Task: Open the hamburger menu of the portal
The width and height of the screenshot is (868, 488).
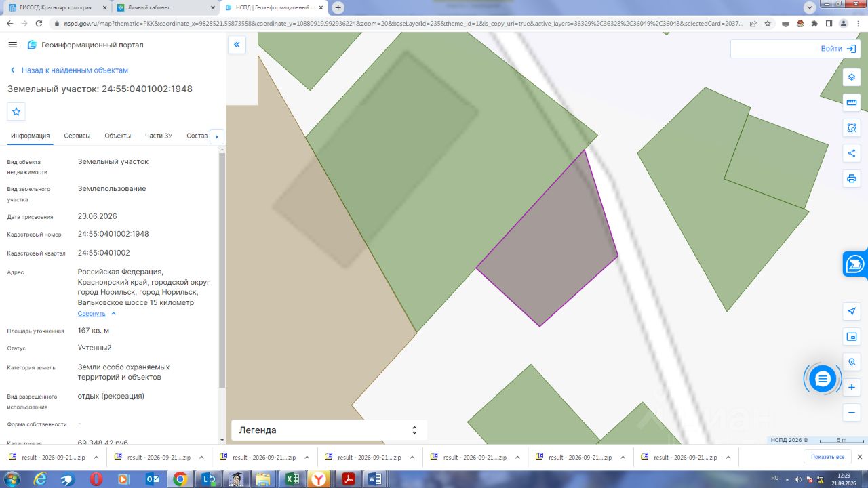Action: click(x=12, y=45)
